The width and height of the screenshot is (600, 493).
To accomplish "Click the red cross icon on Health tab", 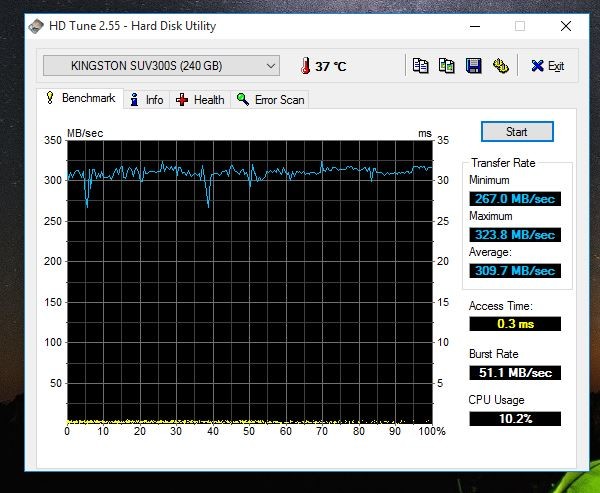I will tap(181, 100).
